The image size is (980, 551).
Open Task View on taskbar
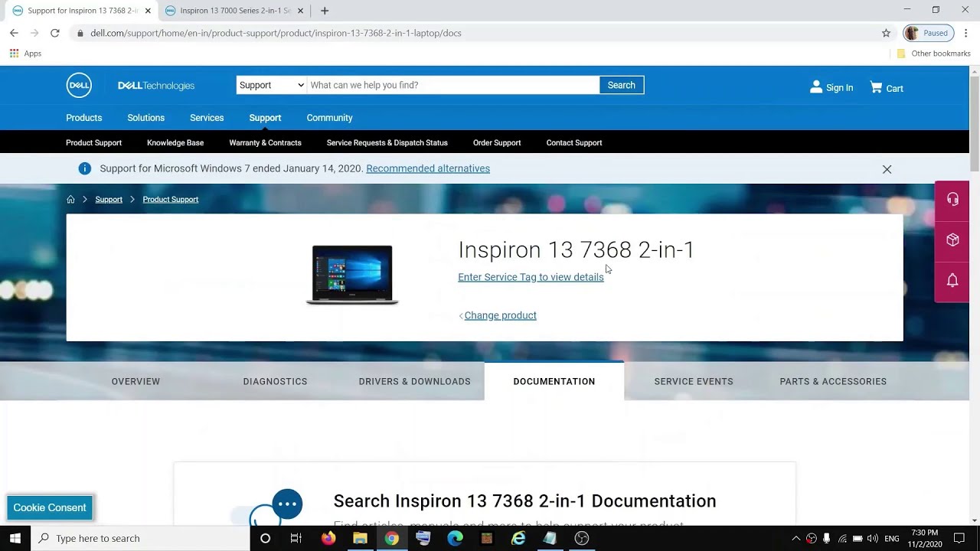296,538
